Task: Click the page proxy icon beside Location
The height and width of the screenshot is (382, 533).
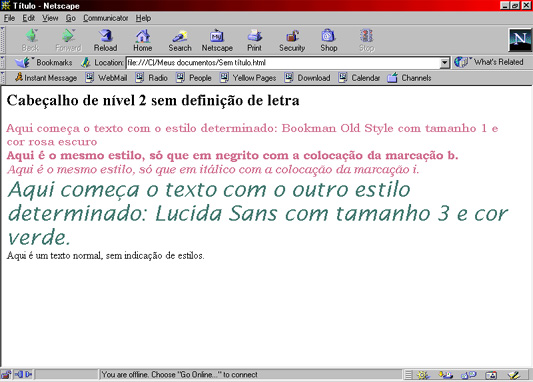Action: click(86, 63)
